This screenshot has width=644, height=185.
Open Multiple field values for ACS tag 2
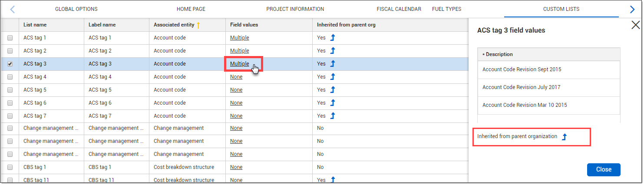pyautogui.click(x=240, y=51)
